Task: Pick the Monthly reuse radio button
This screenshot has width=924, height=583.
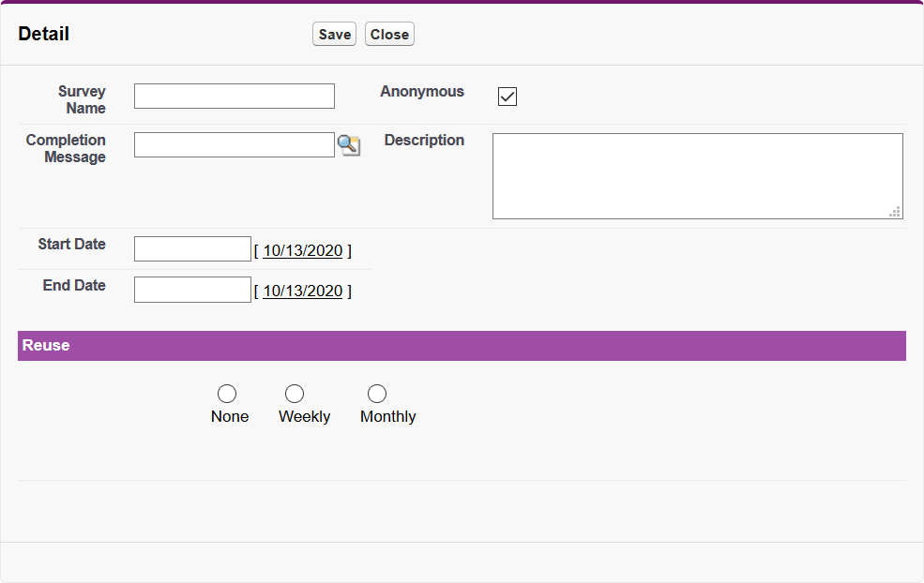Action: coord(377,394)
